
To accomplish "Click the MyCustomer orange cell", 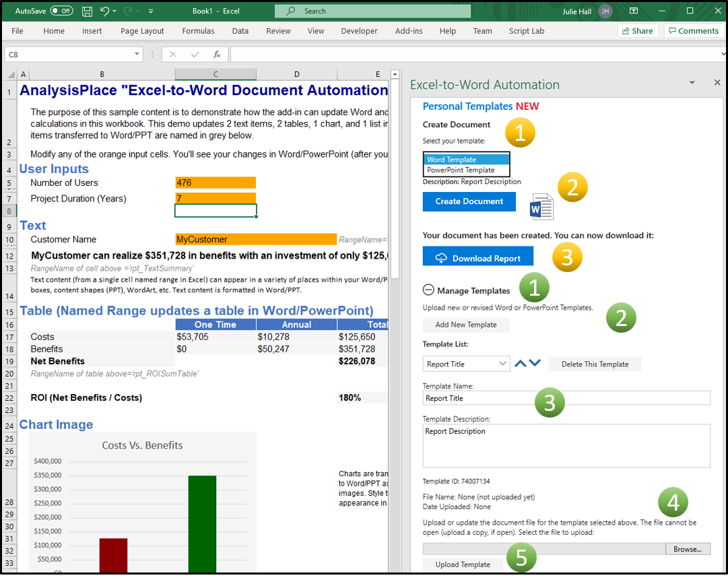I will point(256,239).
